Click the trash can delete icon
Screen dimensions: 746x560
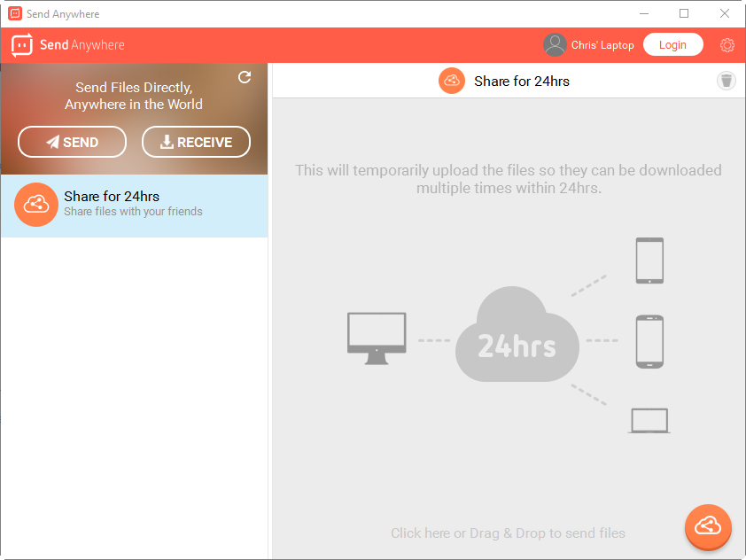726,82
